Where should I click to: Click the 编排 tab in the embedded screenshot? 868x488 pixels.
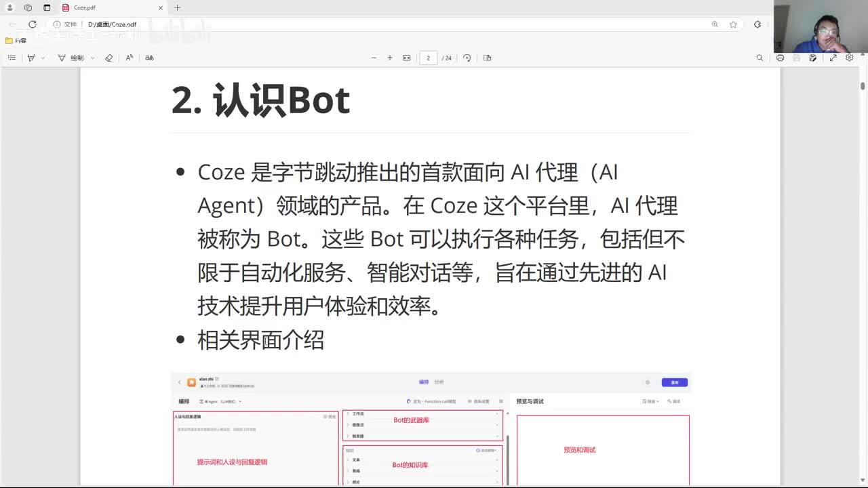coord(424,382)
